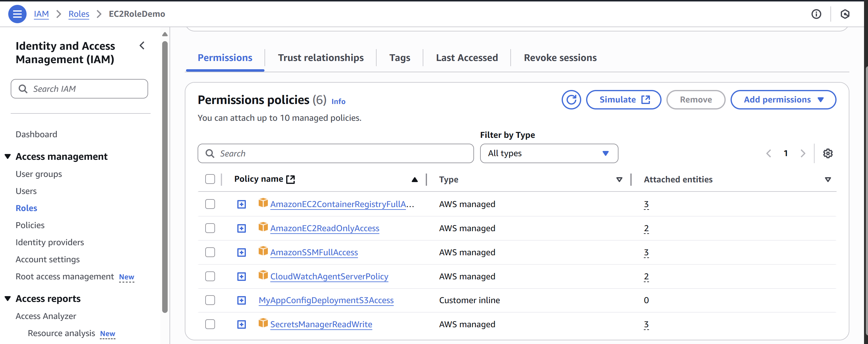Click the hexagon settings icon top right
The height and width of the screenshot is (344, 868).
(x=844, y=14)
